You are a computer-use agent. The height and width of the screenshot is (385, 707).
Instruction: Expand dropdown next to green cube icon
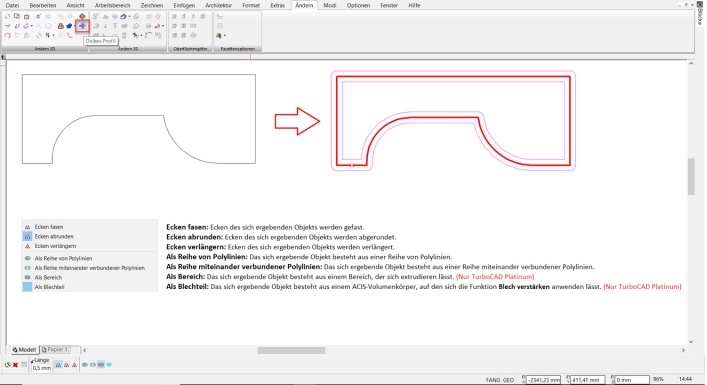[x=225, y=36]
